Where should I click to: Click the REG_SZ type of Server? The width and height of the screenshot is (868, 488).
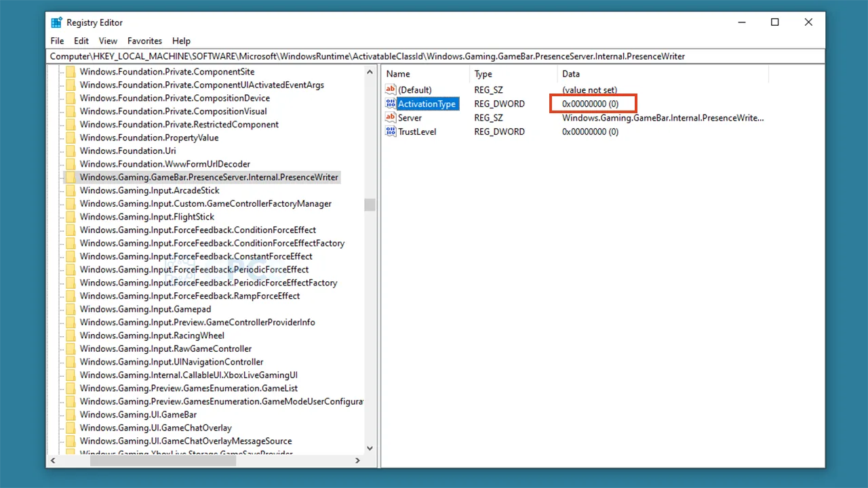point(488,118)
